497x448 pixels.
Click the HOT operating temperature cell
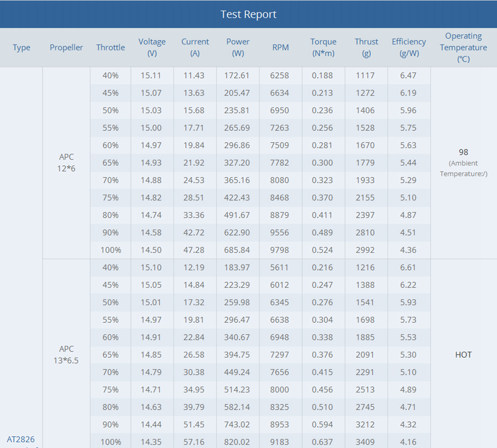[463, 354]
